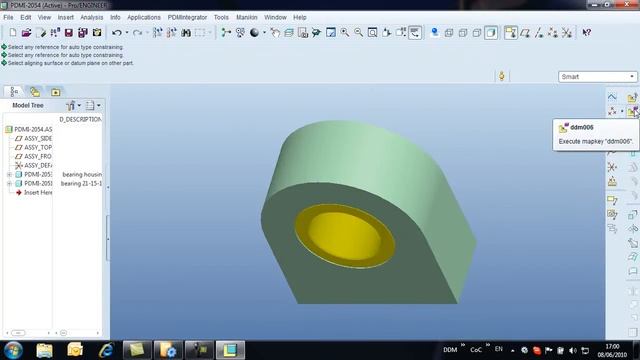Viewport: 640px width, 360px height.
Task: Switch display to wireframe mode
Action: click(x=449, y=33)
